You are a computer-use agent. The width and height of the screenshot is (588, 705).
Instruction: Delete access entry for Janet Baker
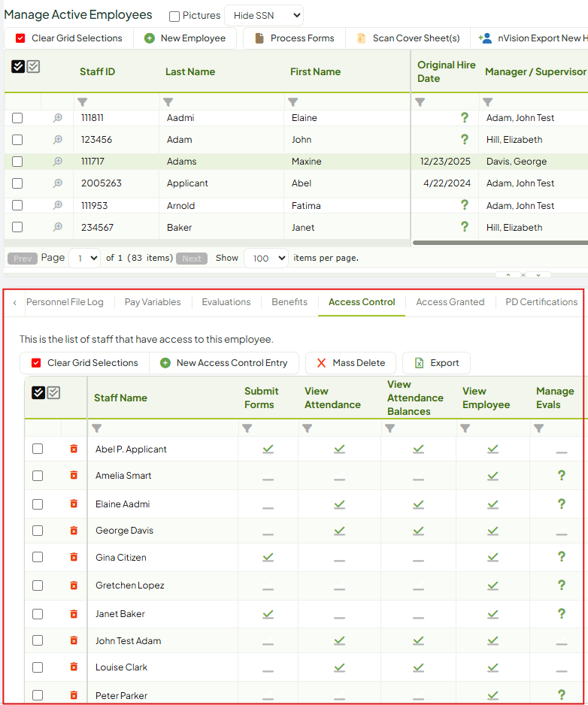pos(74,614)
